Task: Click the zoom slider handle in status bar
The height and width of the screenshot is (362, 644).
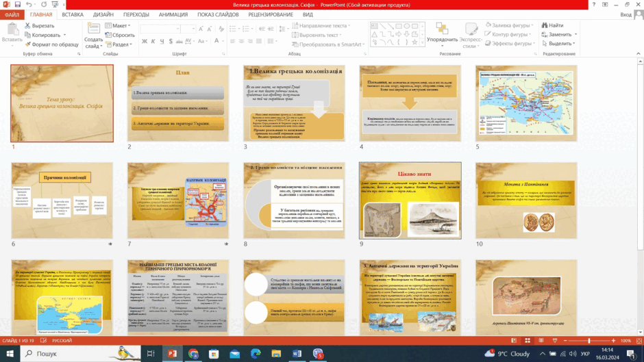Action: pyautogui.click(x=589, y=341)
